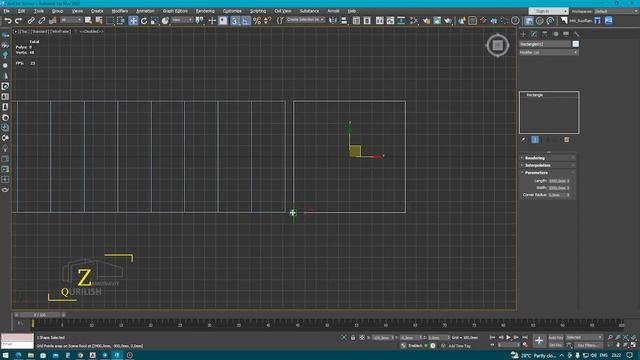
Task: Click the object name input field
Action: point(545,44)
